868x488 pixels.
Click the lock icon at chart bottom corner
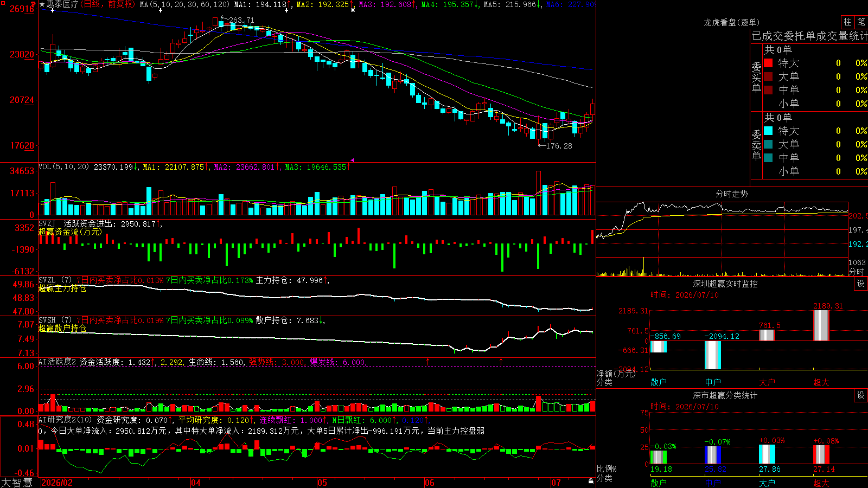[x=591, y=481]
